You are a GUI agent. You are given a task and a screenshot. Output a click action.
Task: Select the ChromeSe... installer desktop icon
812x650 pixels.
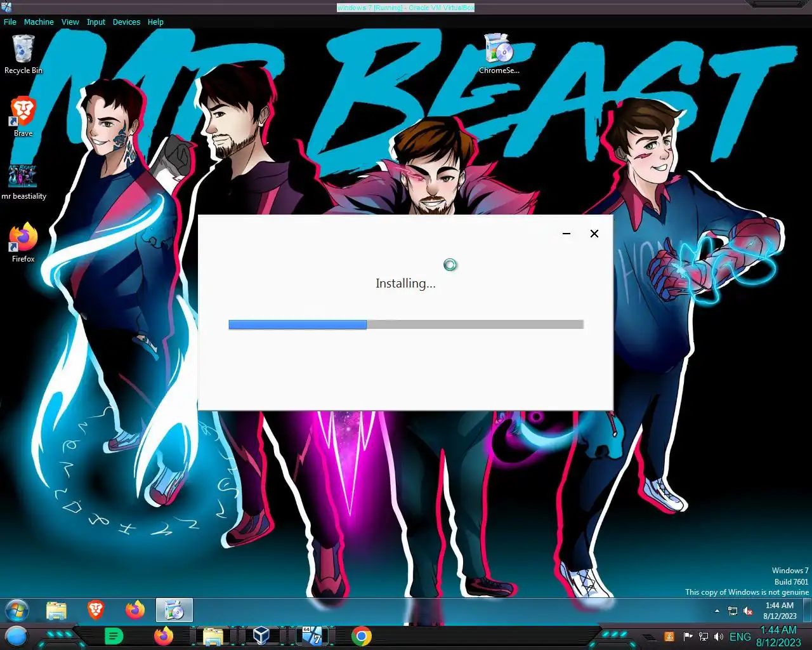tap(499, 54)
